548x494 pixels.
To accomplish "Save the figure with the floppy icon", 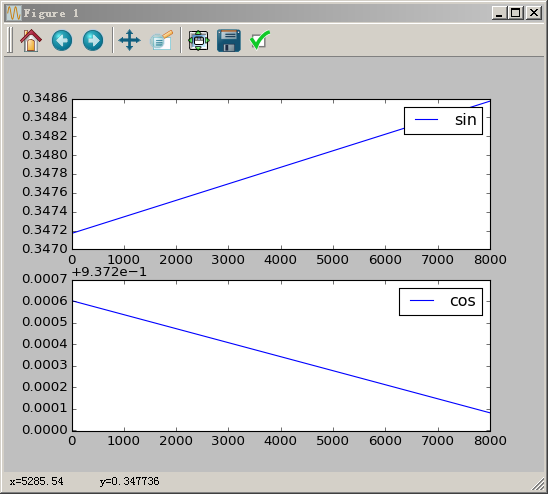I will point(229,41).
